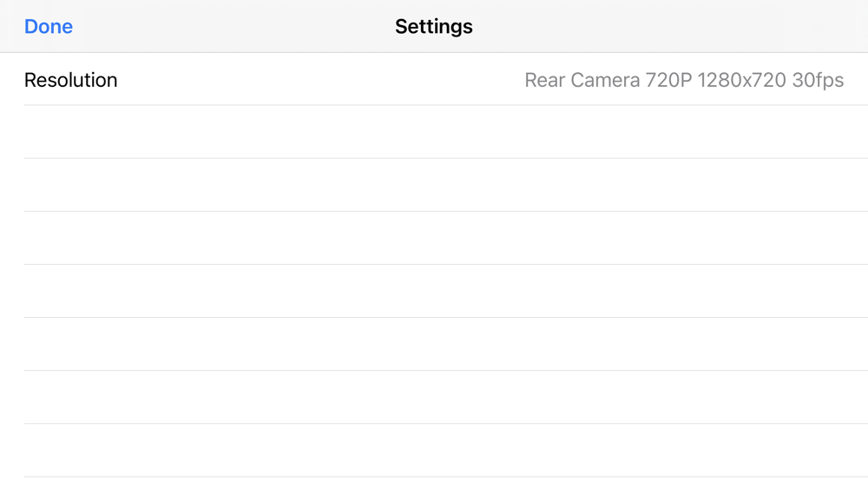Close settings via Done link
This screenshot has width=868, height=489.
click(49, 27)
